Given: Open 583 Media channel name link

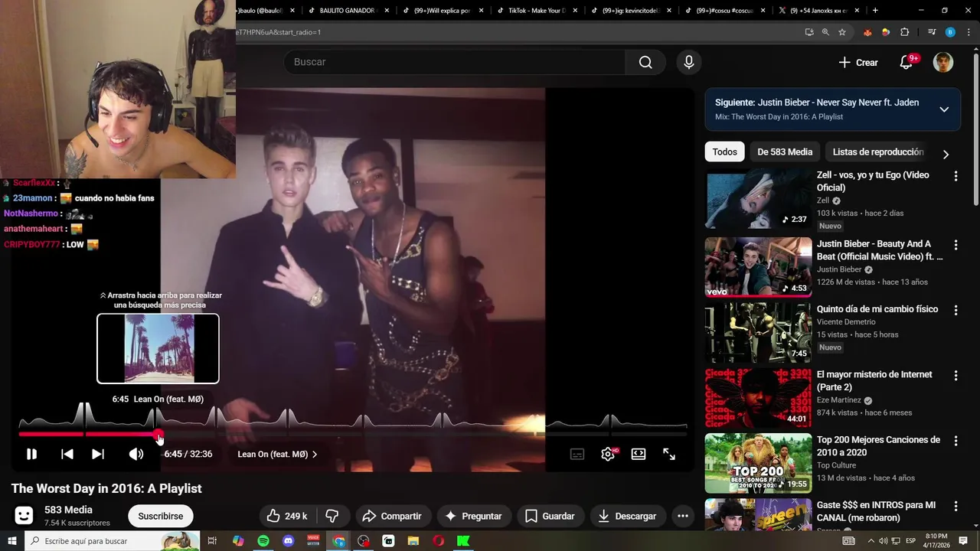Looking at the screenshot, I should [x=68, y=510].
